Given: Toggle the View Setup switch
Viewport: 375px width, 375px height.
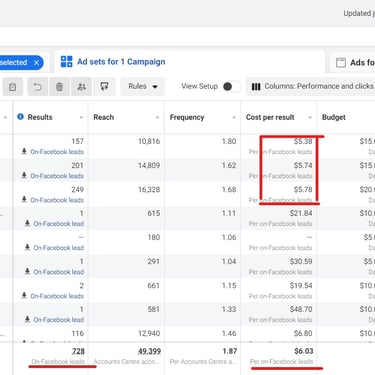Looking at the screenshot, I should (232, 87).
